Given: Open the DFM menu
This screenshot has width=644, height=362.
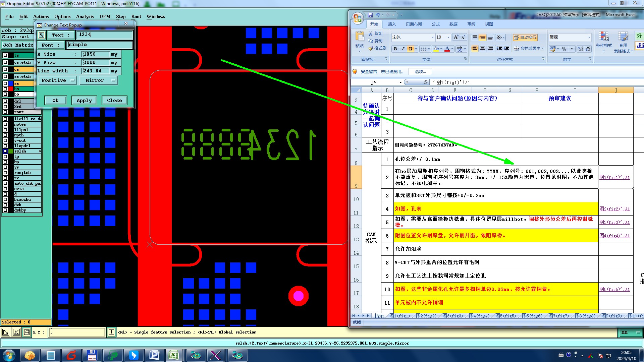Looking at the screenshot, I should [x=105, y=16].
